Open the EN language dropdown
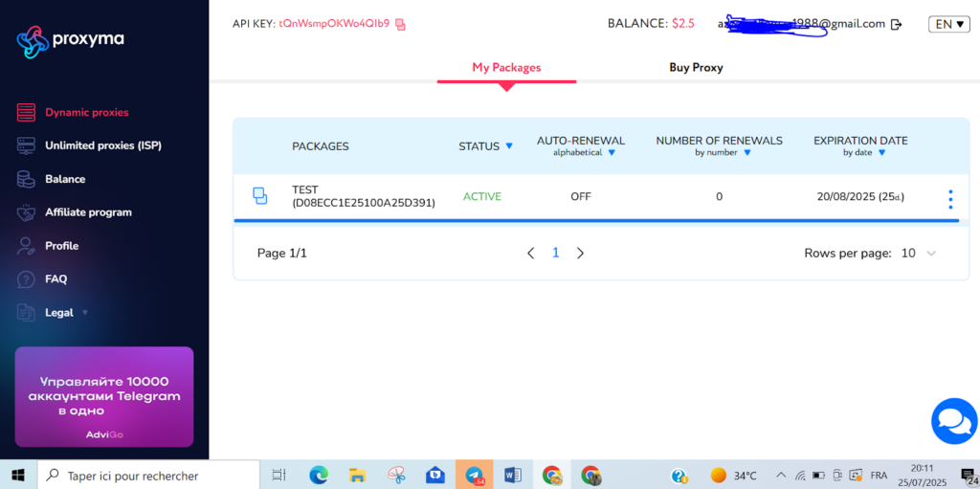This screenshot has height=489, width=980. click(948, 24)
